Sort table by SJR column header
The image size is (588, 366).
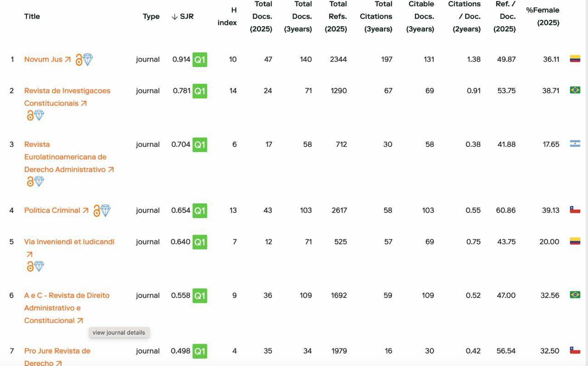[x=182, y=17]
